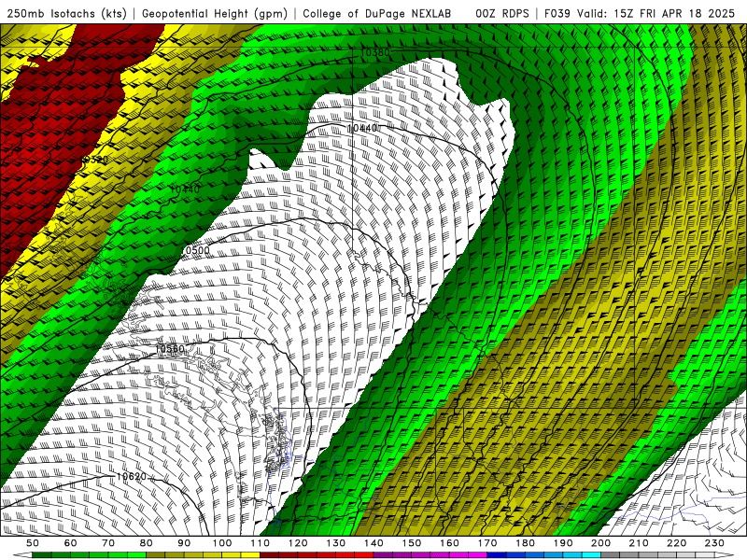Click the 10560 height contour label
The width and height of the screenshot is (747, 560).
click(x=170, y=349)
